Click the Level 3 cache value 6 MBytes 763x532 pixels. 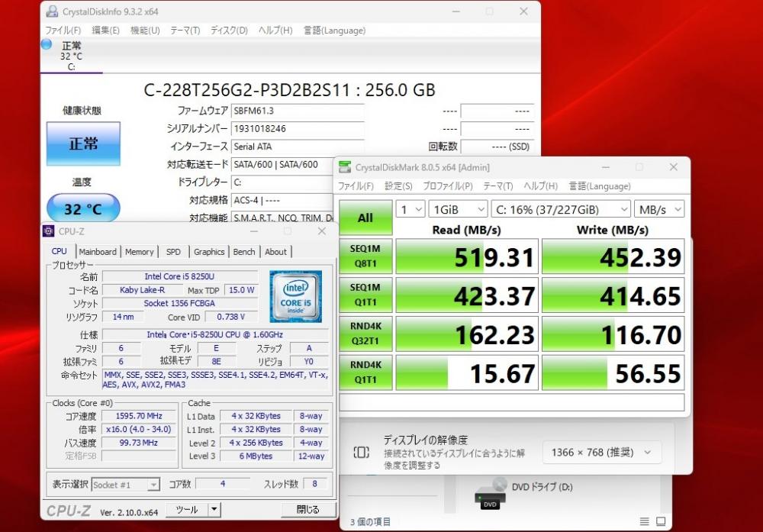coord(256,456)
